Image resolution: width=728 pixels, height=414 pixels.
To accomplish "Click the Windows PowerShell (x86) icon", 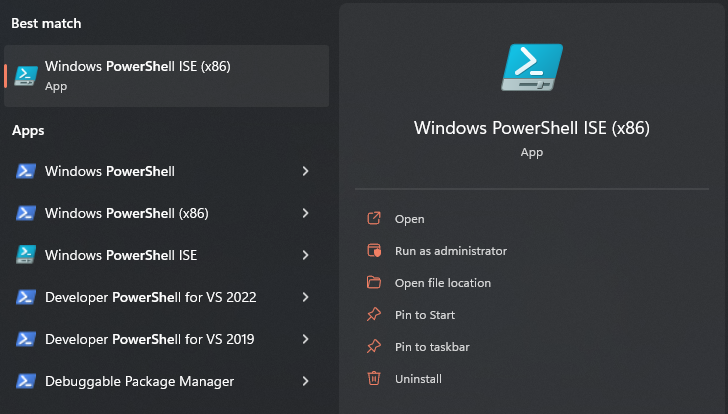I will (26, 213).
